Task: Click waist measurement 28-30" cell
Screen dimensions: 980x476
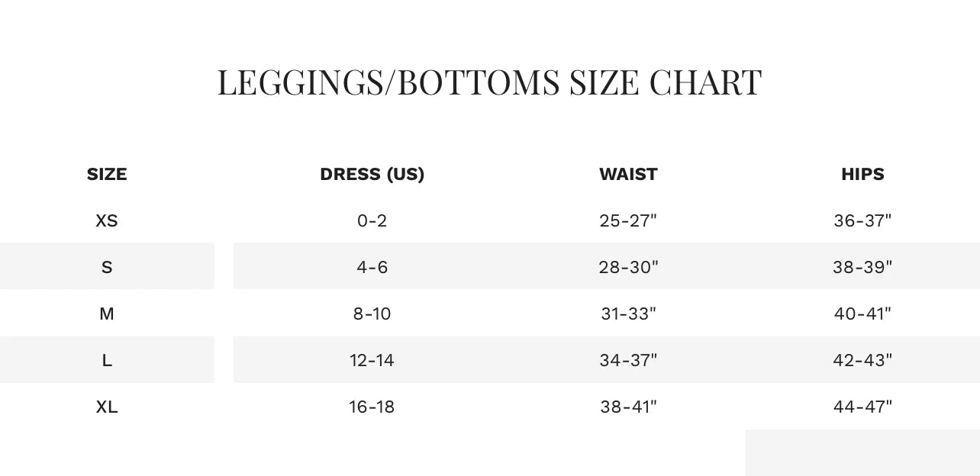Action: 628,267
